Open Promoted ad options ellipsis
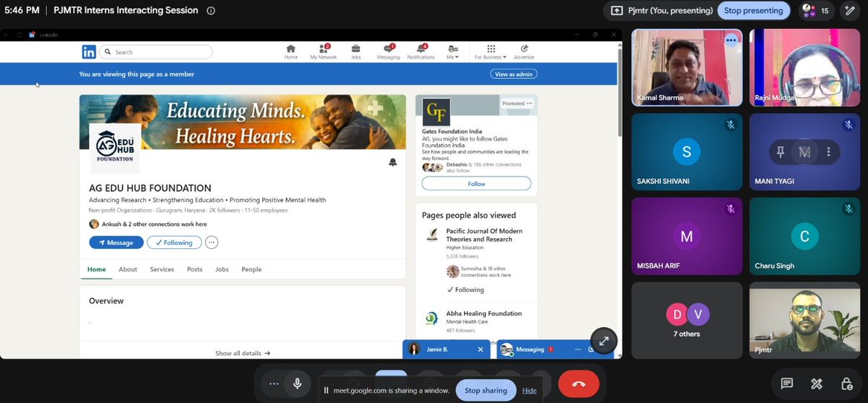Viewport: 868px width, 403px height. pyautogui.click(x=530, y=103)
